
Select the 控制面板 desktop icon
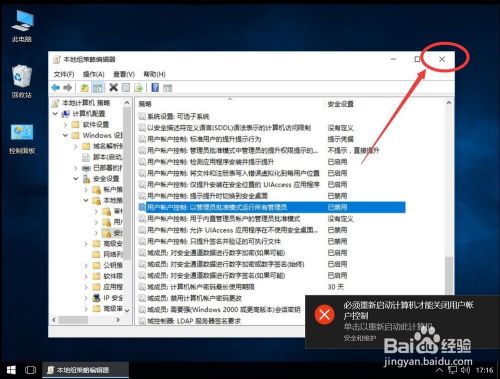[x=22, y=139]
